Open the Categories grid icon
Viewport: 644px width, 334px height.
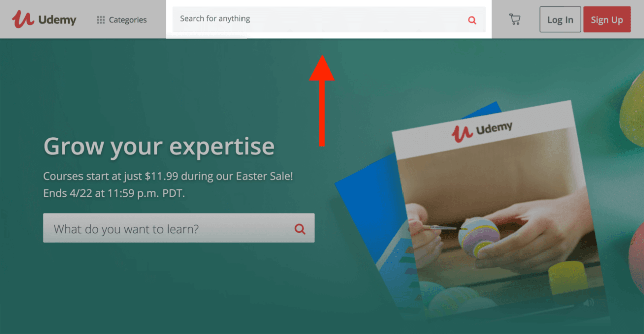(101, 20)
